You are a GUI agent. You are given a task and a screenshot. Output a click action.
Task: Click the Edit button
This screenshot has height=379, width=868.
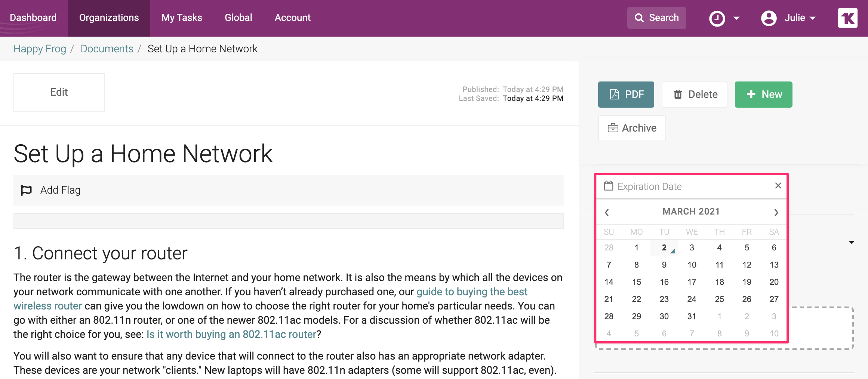(x=59, y=92)
